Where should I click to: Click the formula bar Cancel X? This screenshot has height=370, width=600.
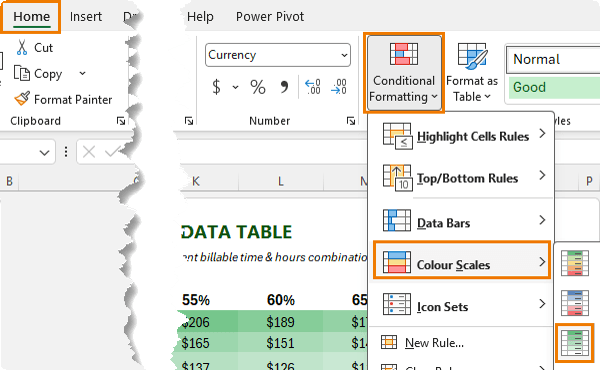pos(89,152)
